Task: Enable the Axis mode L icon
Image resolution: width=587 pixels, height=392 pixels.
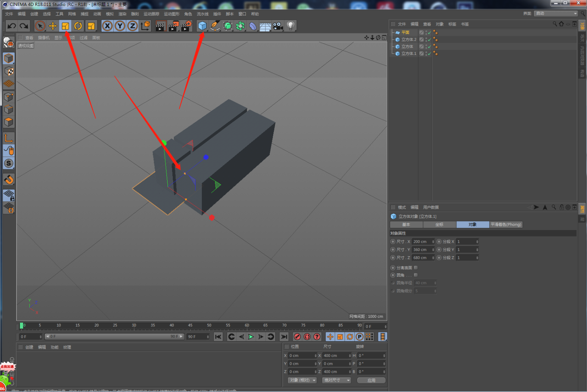Action: (9, 138)
